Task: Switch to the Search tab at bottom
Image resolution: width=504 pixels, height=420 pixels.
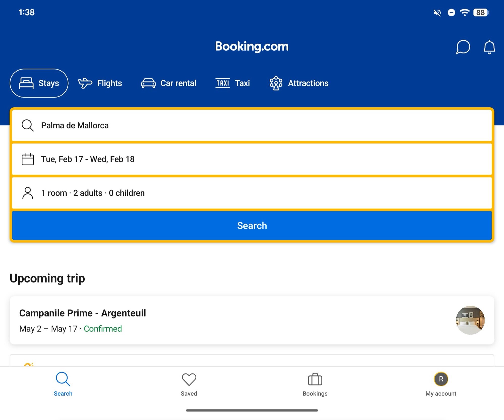Action: click(x=63, y=383)
